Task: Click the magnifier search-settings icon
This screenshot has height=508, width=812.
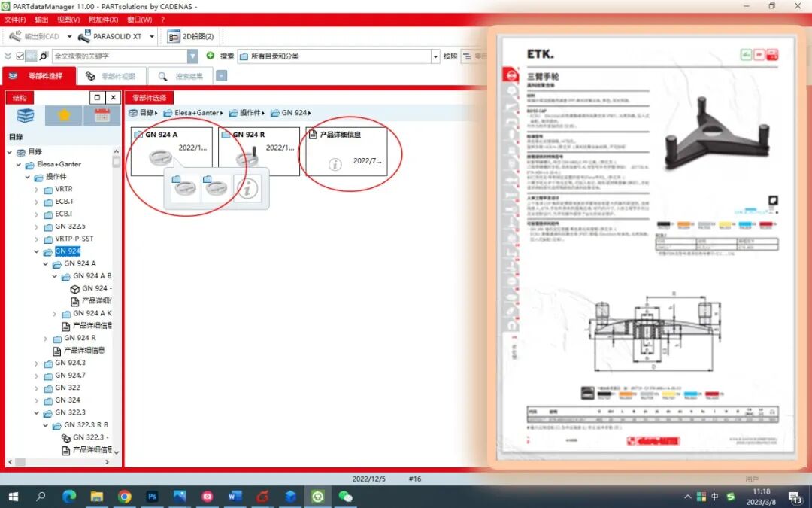Action: pos(44,56)
